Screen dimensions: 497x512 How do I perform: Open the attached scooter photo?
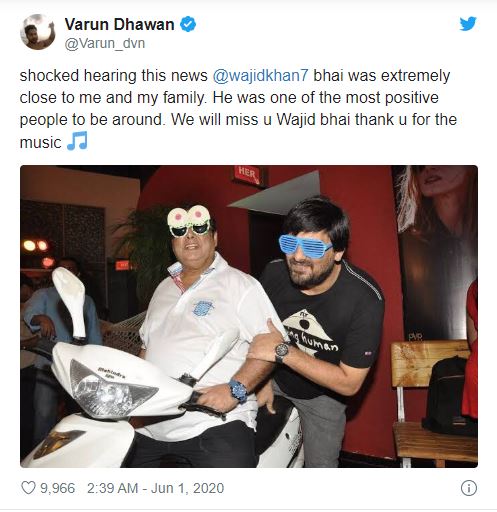249,316
